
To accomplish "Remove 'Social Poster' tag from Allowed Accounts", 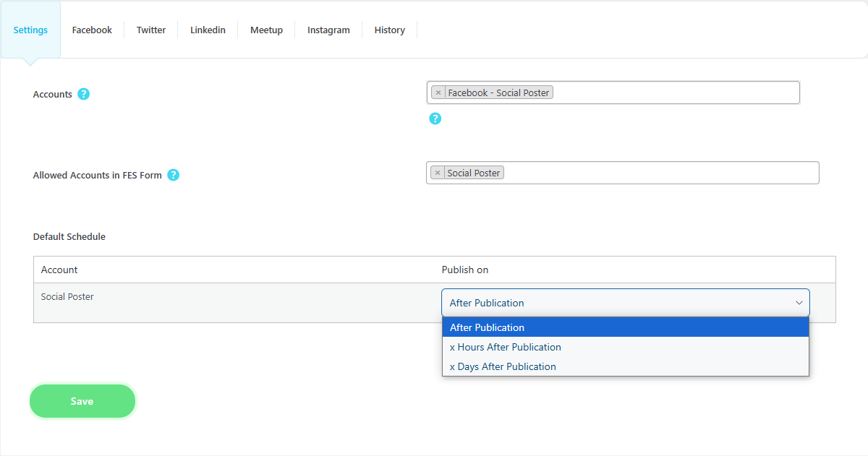I will pyautogui.click(x=438, y=173).
